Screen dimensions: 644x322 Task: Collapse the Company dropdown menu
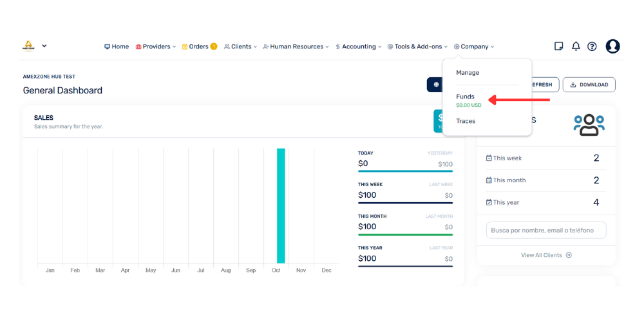click(x=474, y=47)
